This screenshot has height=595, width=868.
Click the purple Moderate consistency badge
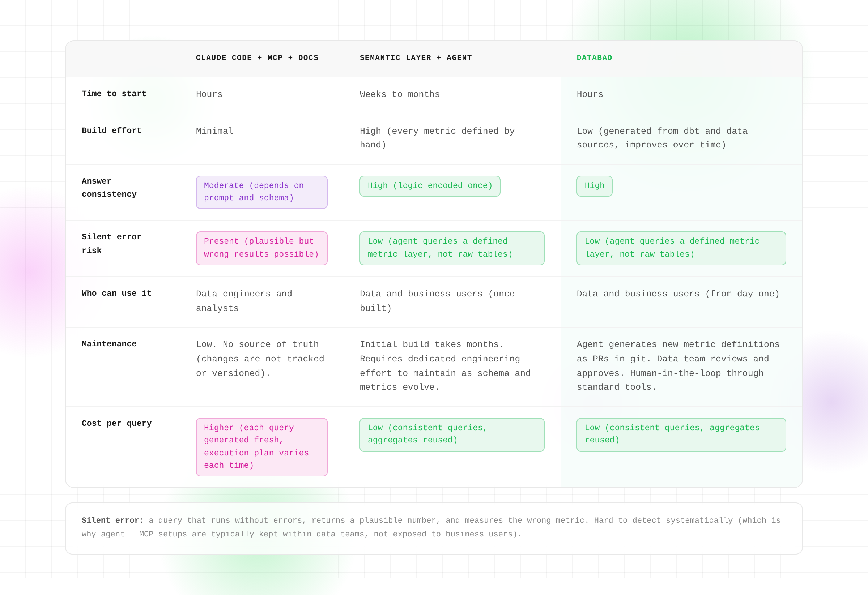[x=261, y=192]
